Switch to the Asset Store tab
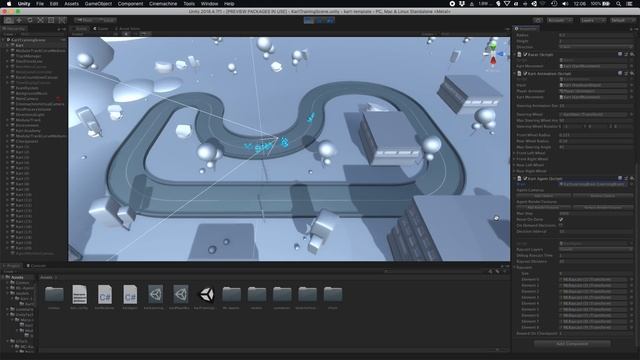The image size is (640, 360). pos(127,29)
